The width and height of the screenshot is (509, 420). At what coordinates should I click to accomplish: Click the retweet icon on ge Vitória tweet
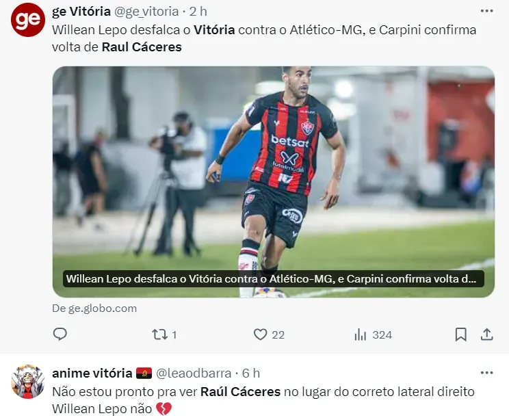pos(159,334)
